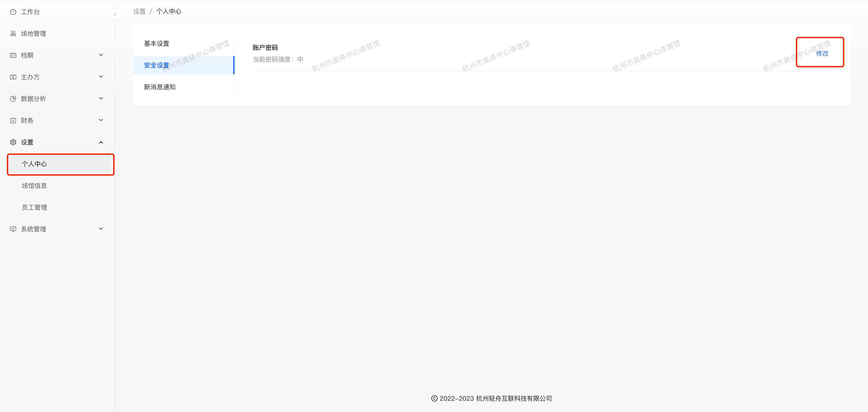Click the 场地管理 sidebar icon
This screenshot has width=868, height=412.
point(13,34)
